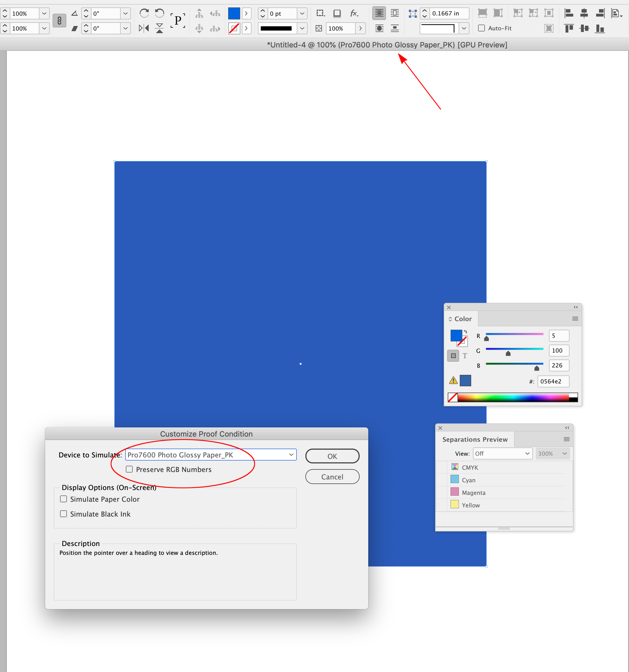Viewport: 629px width, 672px height.
Task: Select Wrap Around Bounding Box text wrap
Action: (395, 13)
